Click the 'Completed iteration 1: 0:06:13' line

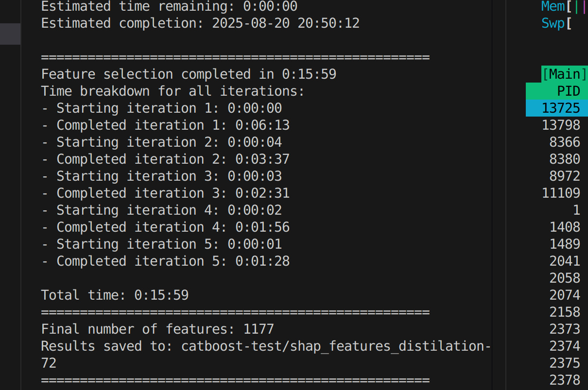click(x=165, y=125)
